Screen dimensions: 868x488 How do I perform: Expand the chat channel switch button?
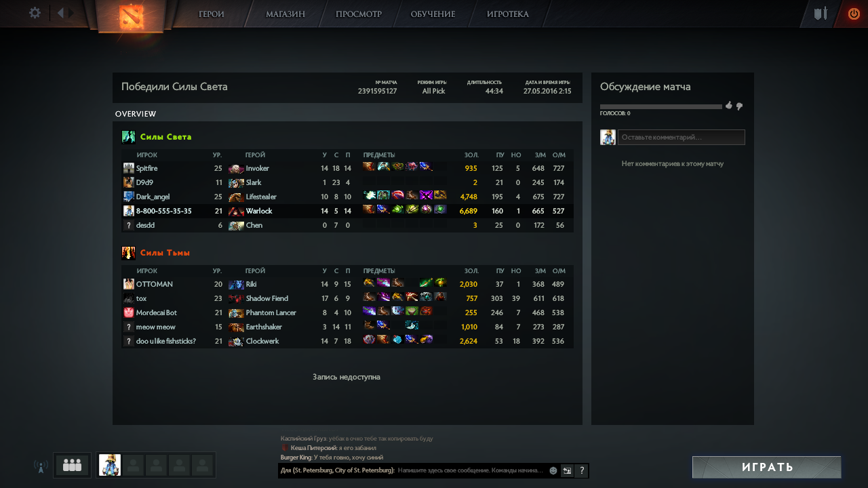(x=567, y=470)
